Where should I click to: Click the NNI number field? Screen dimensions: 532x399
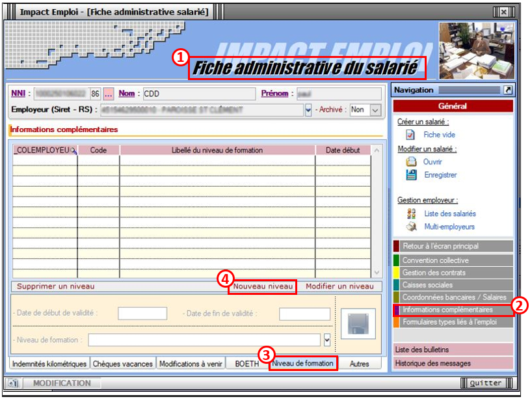click(61, 94)
